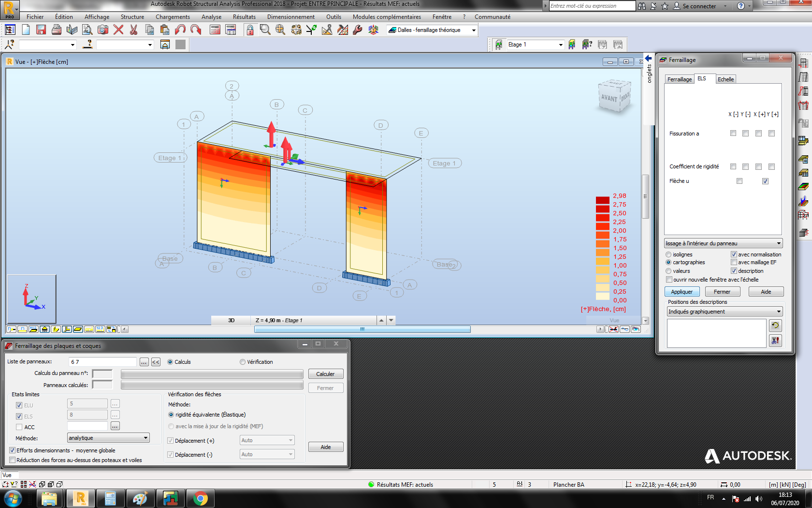This screenshot has width=812, height=508.
Task: Click the reset (rotating arrow) description positions icon
Action: (x=775, y=326)
